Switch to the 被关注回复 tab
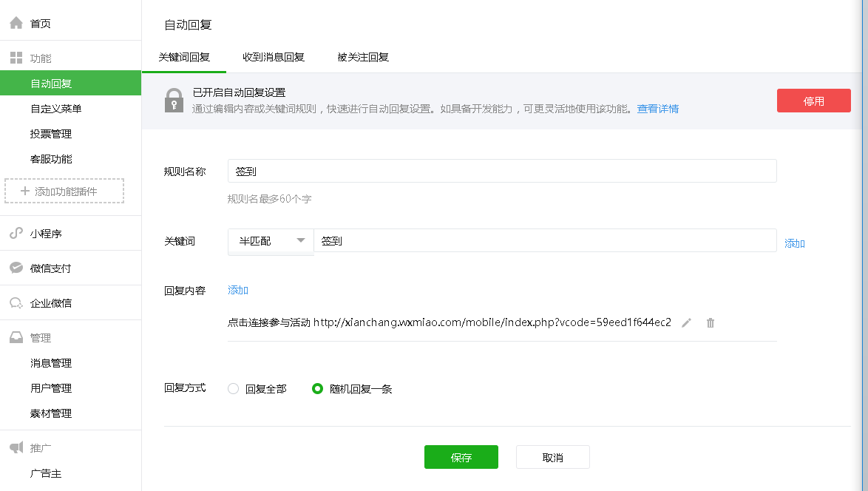Image resolution: width=868 pixels, height=491 pixels. (363, 57)
